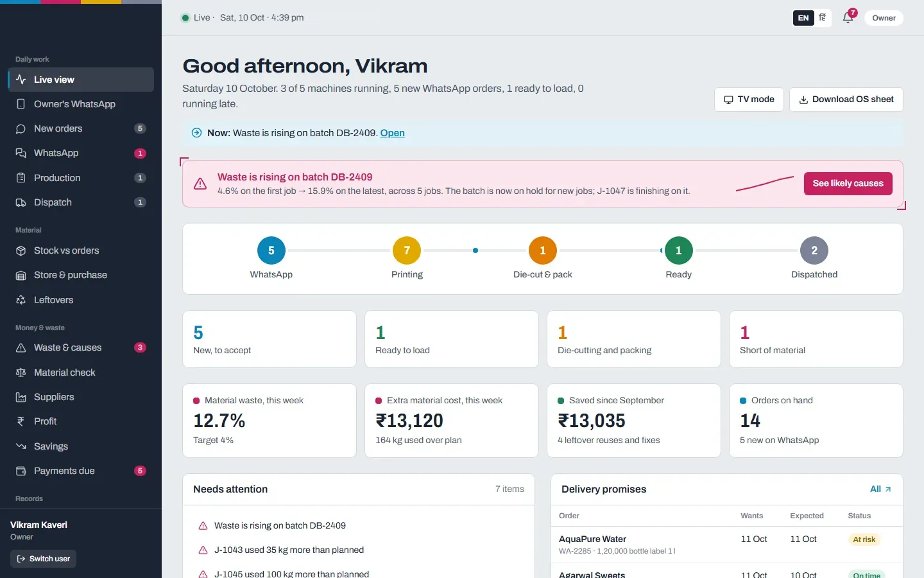Open the 'Die-cutting and packing' card

pyautogui.click(x=634, y=339)
